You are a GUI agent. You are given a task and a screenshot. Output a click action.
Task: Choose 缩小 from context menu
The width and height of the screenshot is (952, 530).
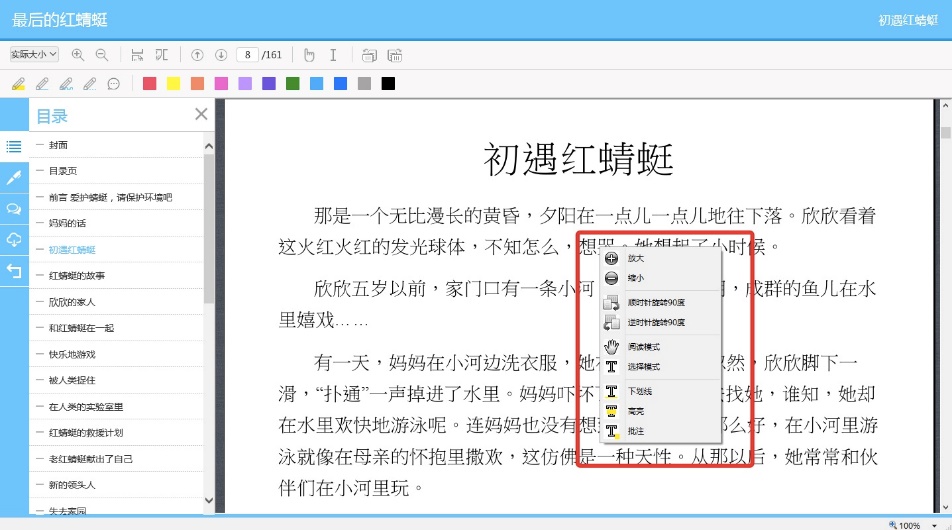661,278
